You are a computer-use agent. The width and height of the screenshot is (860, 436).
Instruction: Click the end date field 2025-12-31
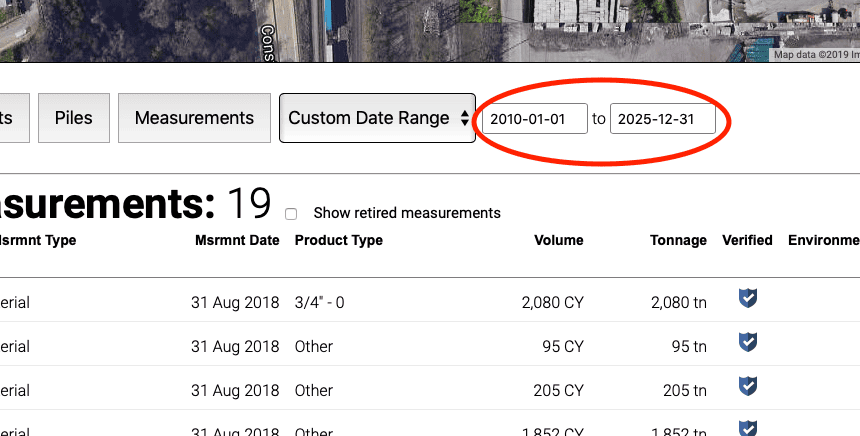663,119
